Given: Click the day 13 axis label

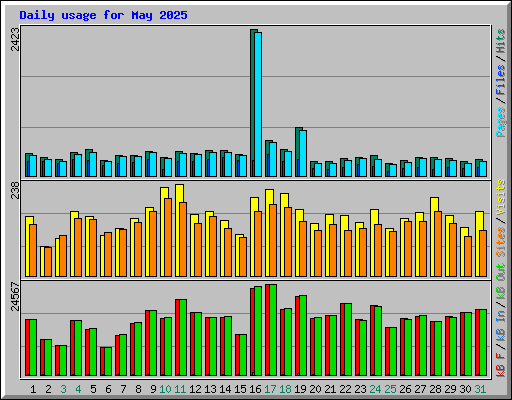Looking at the screenshot, I should (x=210, y=389).
